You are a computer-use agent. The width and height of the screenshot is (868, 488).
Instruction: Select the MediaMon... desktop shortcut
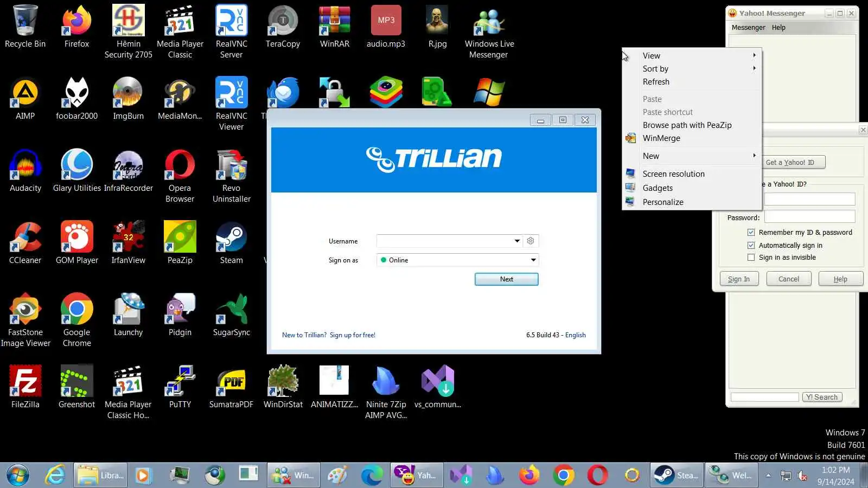click(180, 99)
